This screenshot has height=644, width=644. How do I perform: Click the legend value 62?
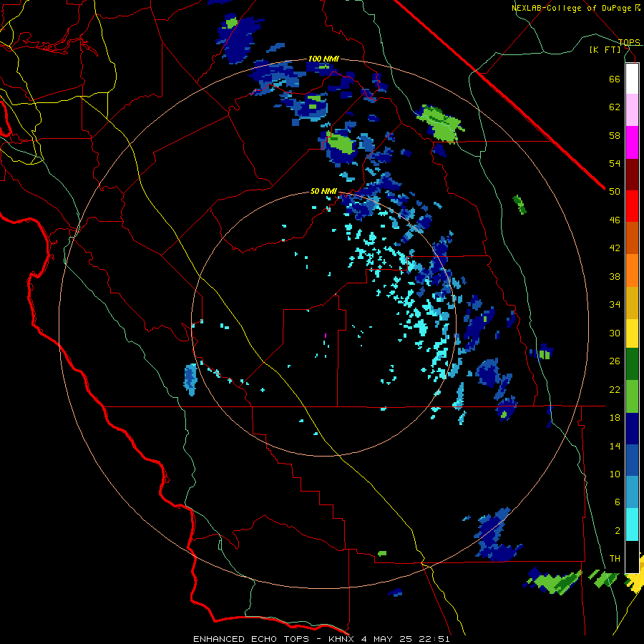pos(615,107)
